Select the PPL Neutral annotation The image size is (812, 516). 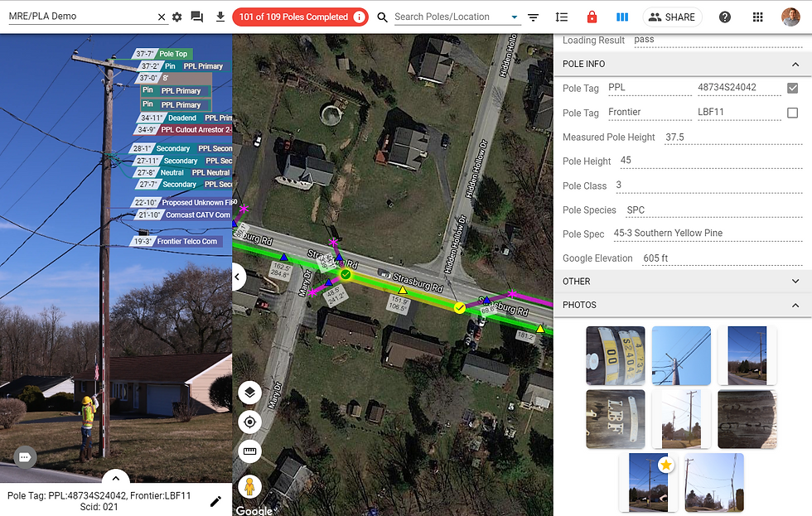pyautogui.click(x=183, y=172)
